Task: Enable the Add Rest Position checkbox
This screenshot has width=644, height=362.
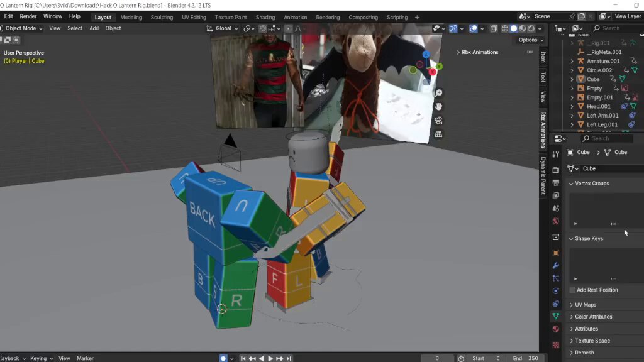Action: pyautogui.click(x=572, y=290)
